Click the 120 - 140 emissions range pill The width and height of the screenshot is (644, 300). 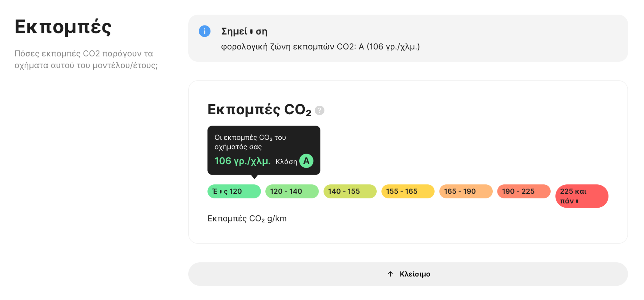click(291, 191)
